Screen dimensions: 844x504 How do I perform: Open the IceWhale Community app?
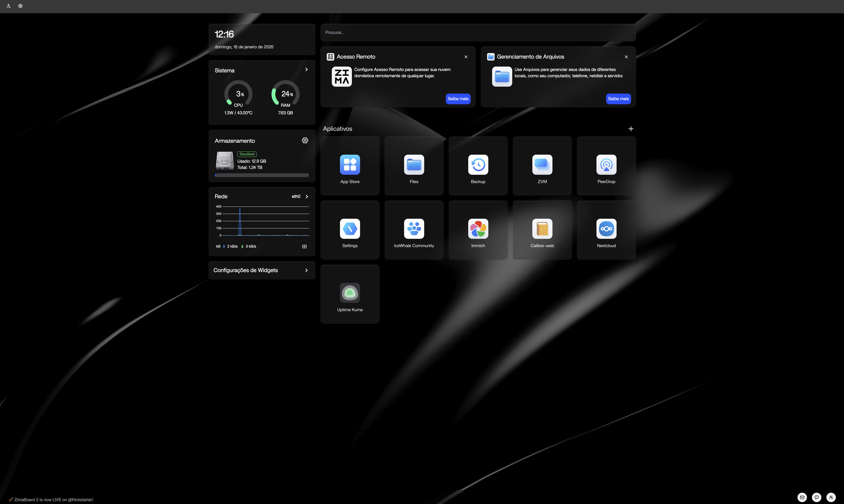tap(414, 229)
